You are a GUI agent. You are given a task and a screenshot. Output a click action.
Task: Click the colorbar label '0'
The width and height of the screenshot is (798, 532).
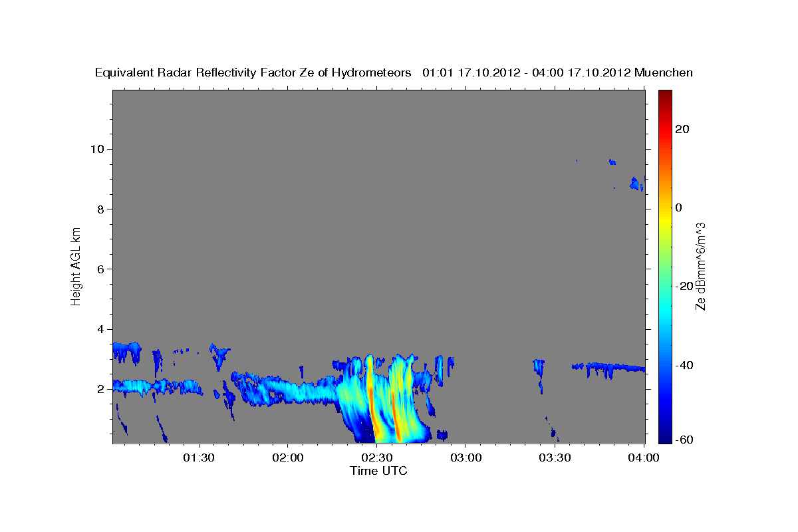[x=679, y=207]
